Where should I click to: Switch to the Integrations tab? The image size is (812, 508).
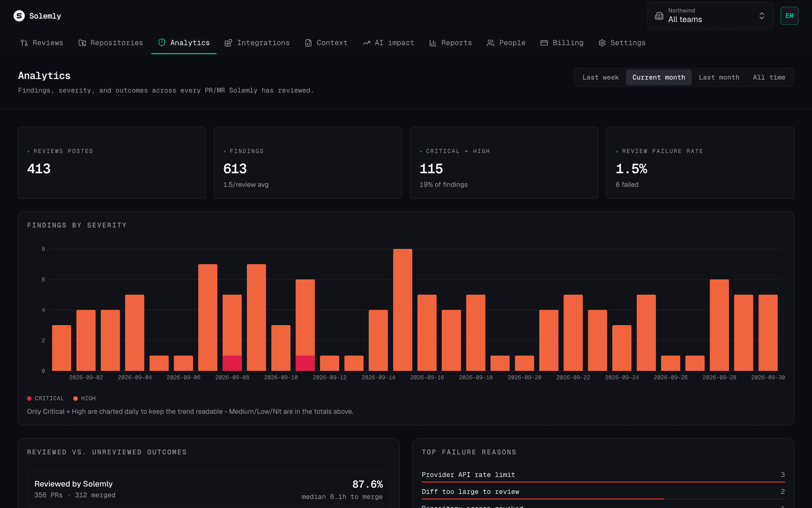[x=257, y=43]
